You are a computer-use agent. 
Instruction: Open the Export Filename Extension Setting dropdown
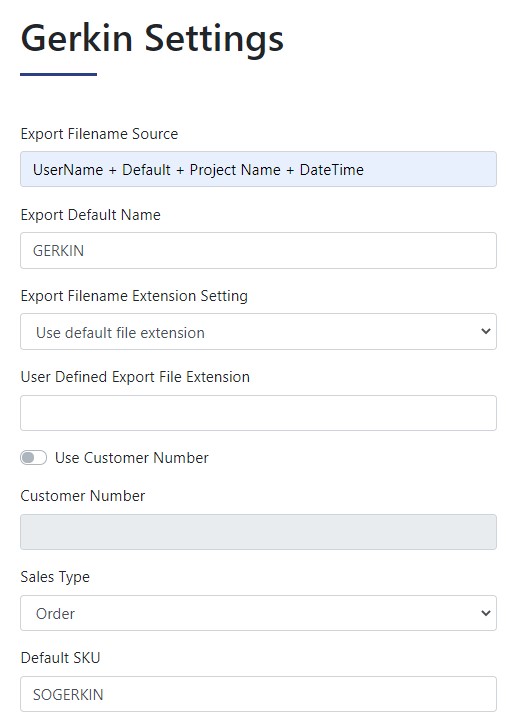point(258,332)
